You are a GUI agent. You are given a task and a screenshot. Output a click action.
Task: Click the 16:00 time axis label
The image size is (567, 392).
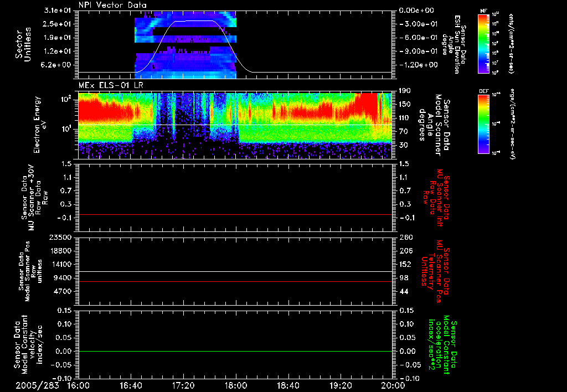click(79, 386)
